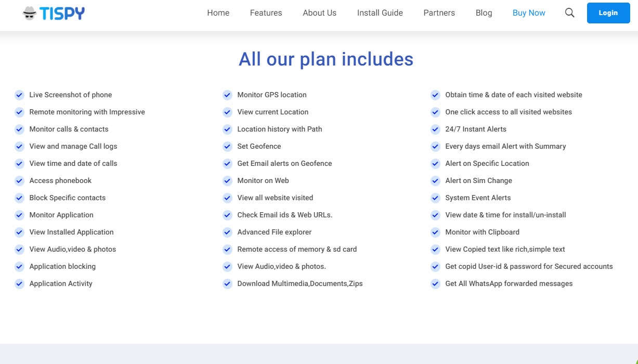The width and height of the screenshot is (638, 364).
Task: Click the TiSPY logo
Action: click(x=54, y=14)
